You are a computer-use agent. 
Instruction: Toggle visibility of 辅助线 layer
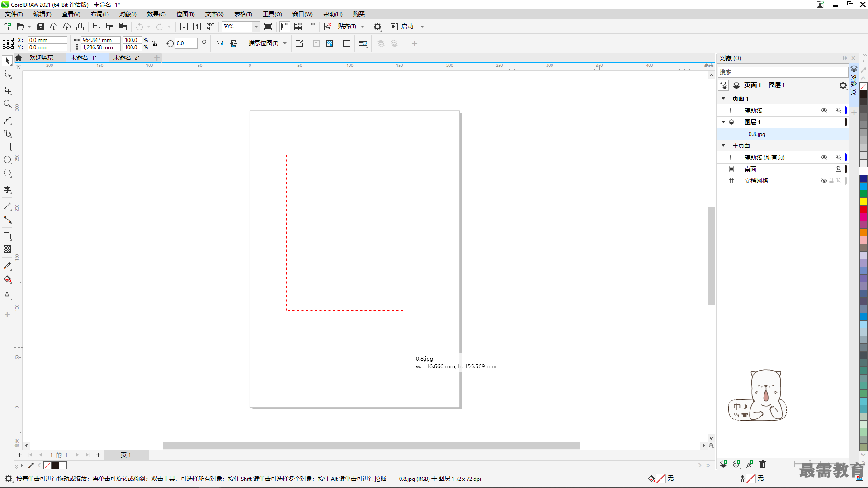(x=824, y=110)
